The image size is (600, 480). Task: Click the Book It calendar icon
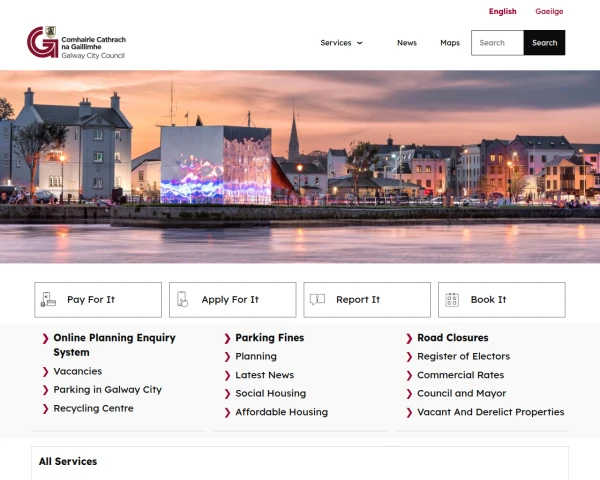452,299
